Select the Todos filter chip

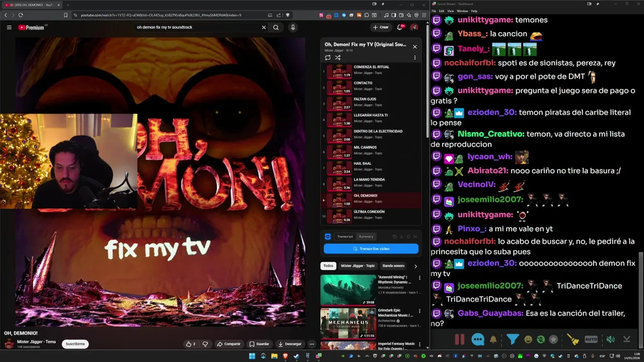pyautogui.click(x=328, y=266)
